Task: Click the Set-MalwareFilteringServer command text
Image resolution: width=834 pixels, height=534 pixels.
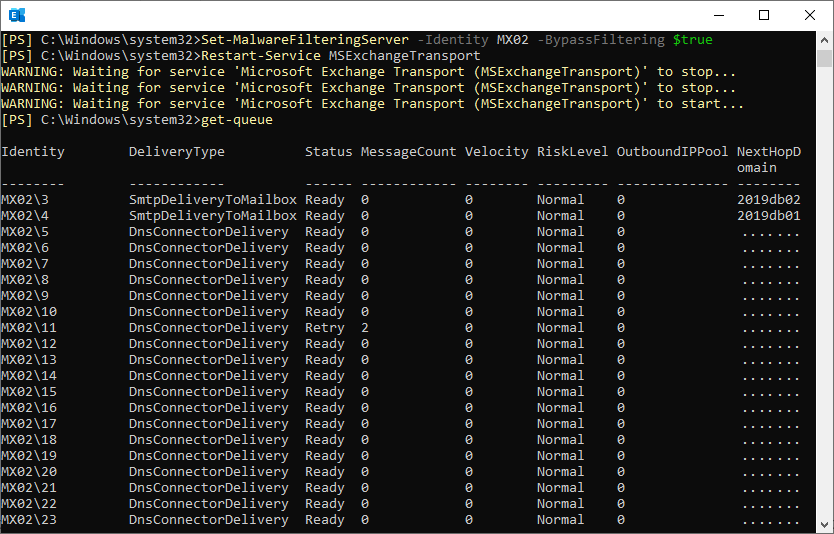Action: pos(305,40)
